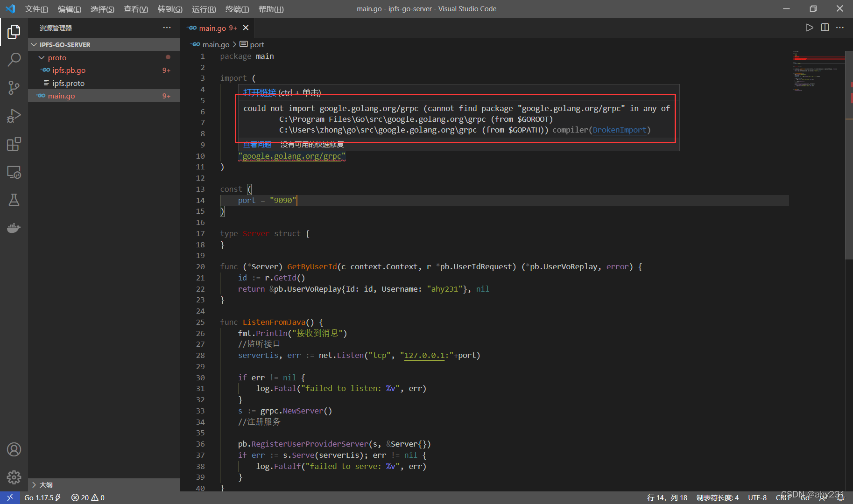This screenshot has height=504, width=853.
Task: Click grpc.NewServer() call in code
Action: tap(296, 411)
